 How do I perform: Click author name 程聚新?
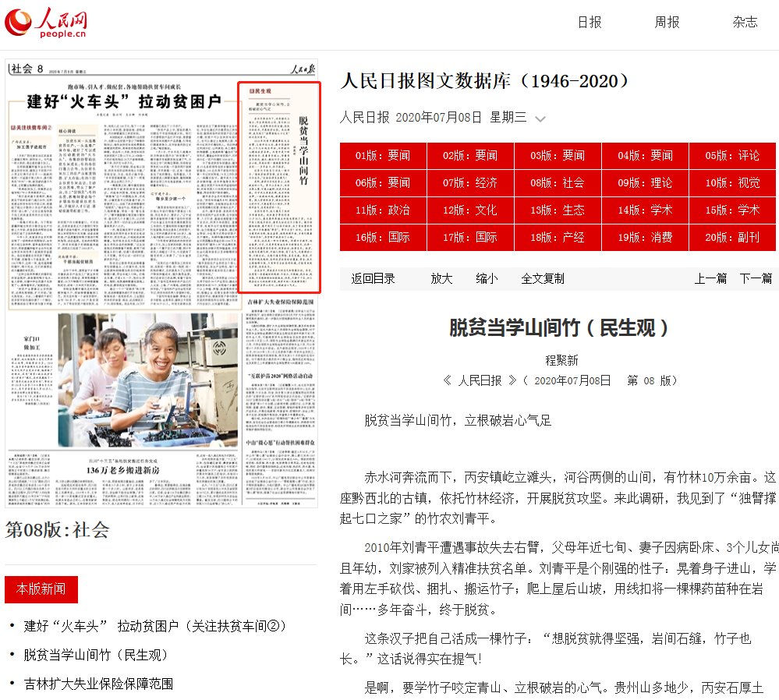point(561,360)
